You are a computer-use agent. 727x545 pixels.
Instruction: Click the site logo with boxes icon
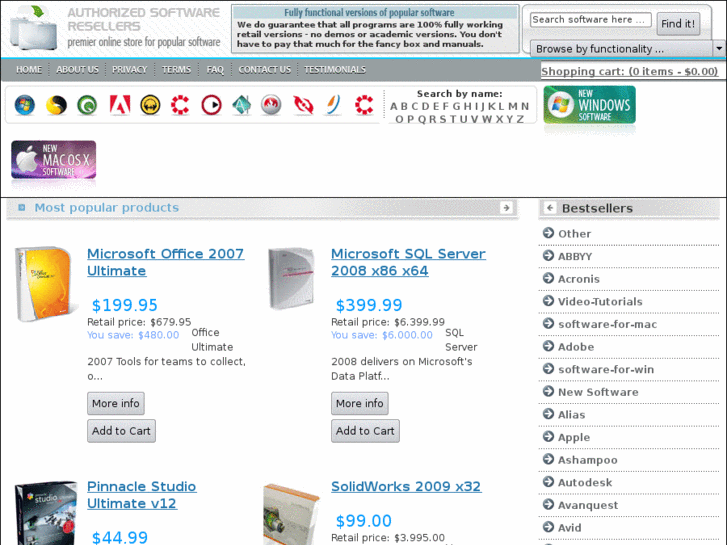[x=33, y=28]
